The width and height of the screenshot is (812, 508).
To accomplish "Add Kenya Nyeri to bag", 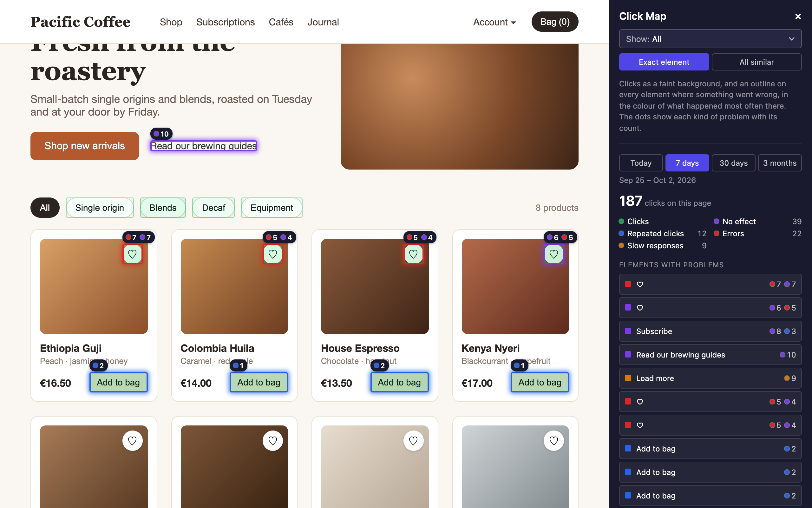I will (540, 382).
